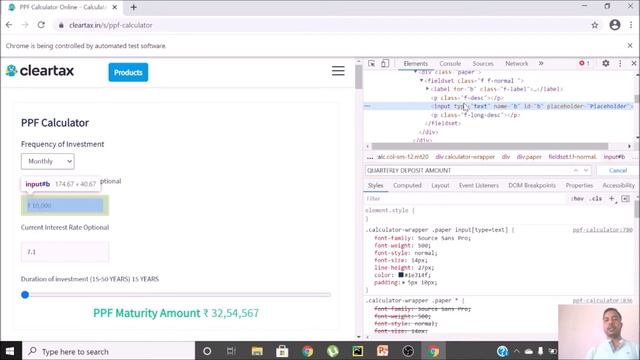Screen dimensions: 640x360
Task: Bookmark this page with the star icon
Action: [x=595, y=25]
